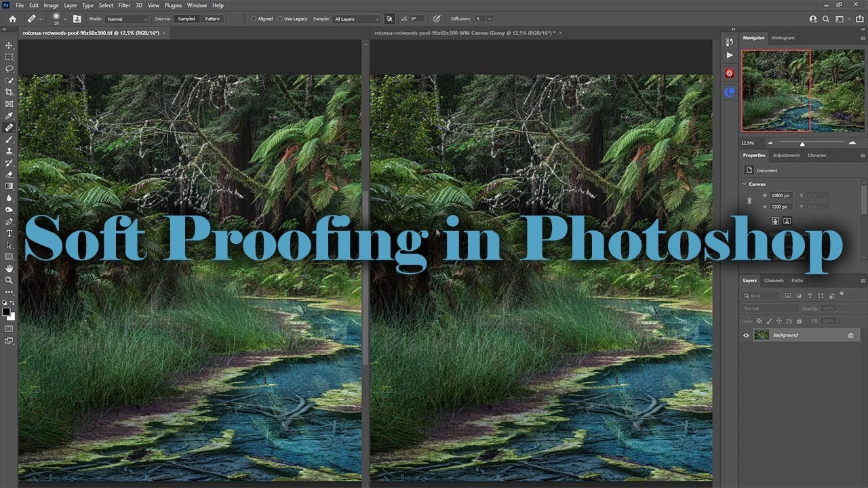The image size is (868, 488).
Task: Open the Image menu
Action: point(52,5)
